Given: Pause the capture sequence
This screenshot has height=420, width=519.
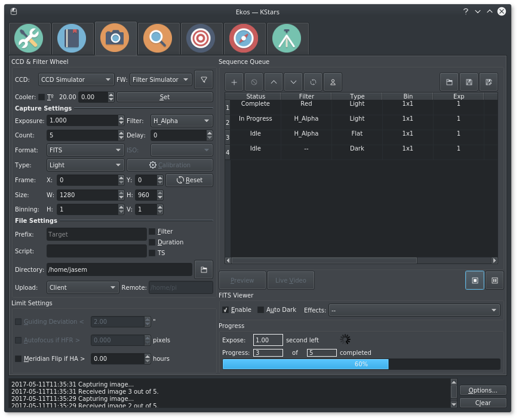Looking at the screenshot, I should 495,280.
